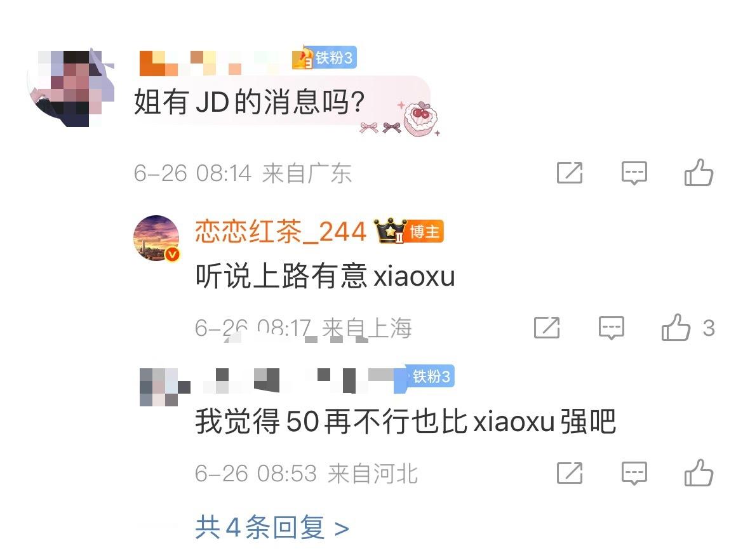This screenshot has height=560, width=743.
Task: Tap the 博主 crown badge
Action: [x=409, y=230]
